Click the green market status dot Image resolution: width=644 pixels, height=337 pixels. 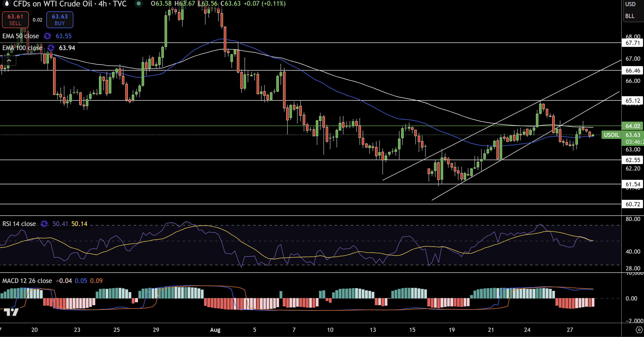[x=138, y=4]
